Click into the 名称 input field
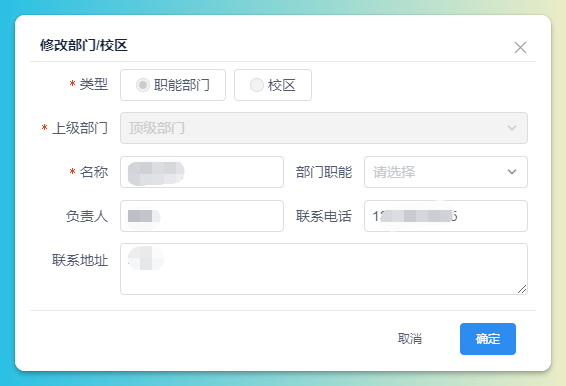This screenshot has height=386, width=566. (x=202, y=172)
